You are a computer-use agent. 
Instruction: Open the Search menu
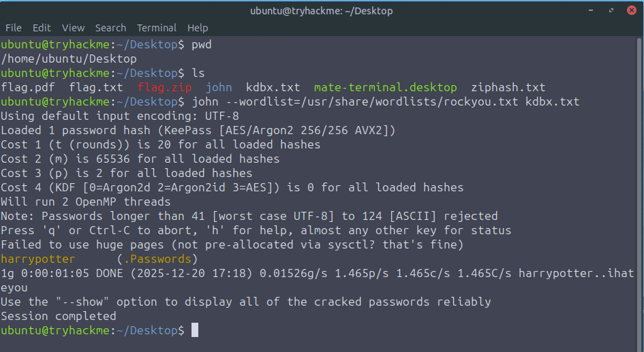tap(110, 28)
